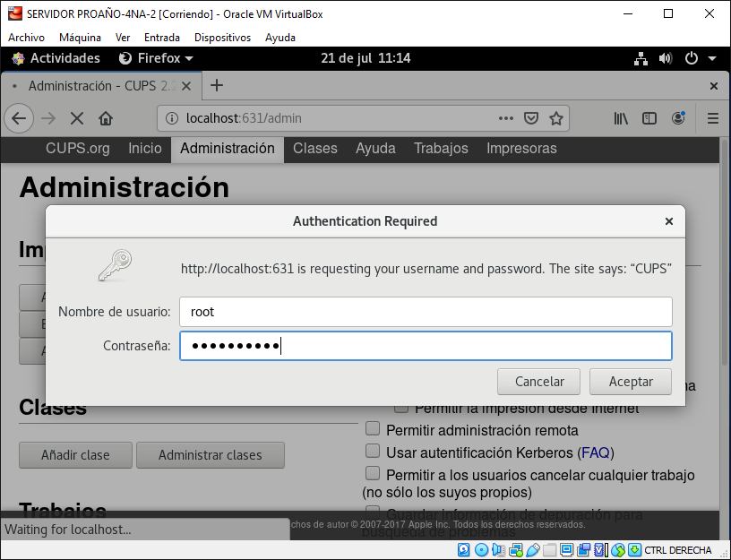Open VirtualBox USB devices status icon

point(533,550)
